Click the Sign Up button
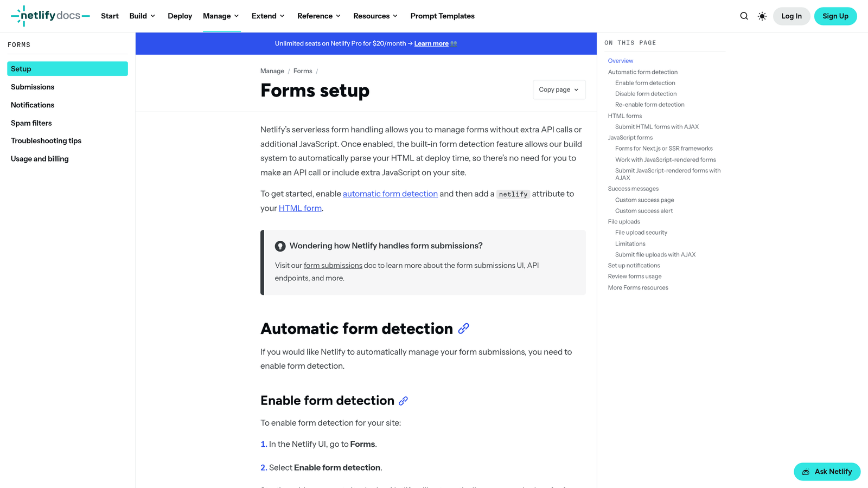 (835, 16)
